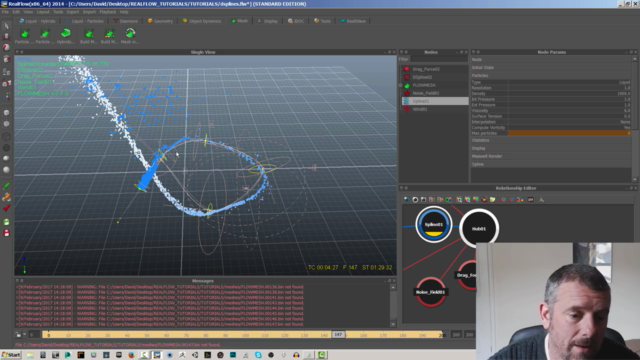Image resolution: width=640 pixels, height=360 pixels.
Task: Click the Messages panel scrollbar down arrow
Action: [x=393, y=324]
